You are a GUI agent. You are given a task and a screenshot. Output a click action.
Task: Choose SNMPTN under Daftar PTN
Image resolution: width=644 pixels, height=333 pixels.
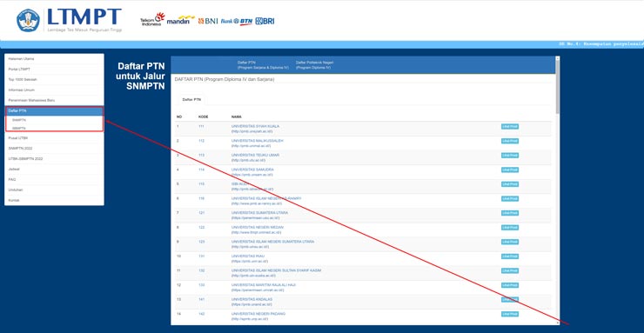click(19, 120)
